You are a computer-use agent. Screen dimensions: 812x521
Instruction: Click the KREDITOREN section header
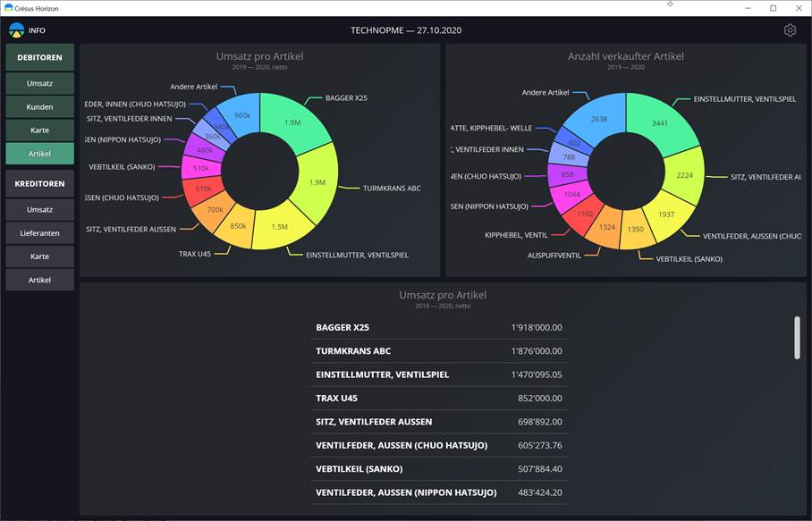tap(40, 184)
